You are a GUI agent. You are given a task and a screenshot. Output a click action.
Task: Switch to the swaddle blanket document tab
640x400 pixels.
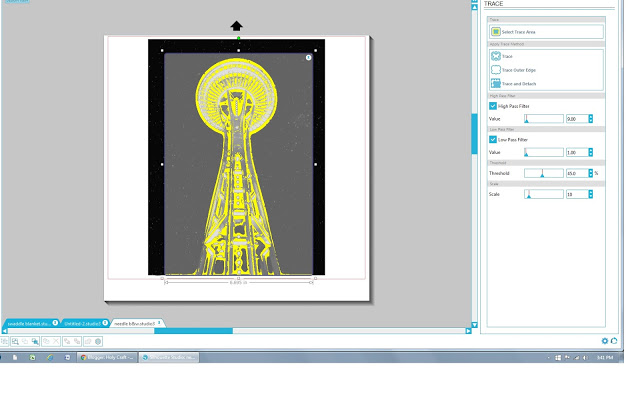(x=29, y=323)
